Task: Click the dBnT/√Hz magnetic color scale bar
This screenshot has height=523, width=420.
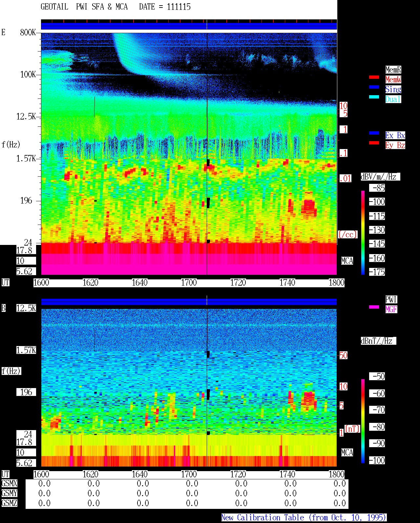Action: [x=363, y=421]
